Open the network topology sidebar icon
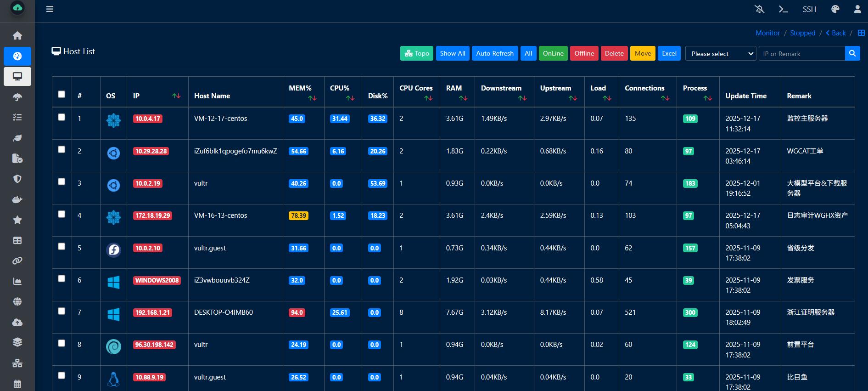 tap(17, 363)
